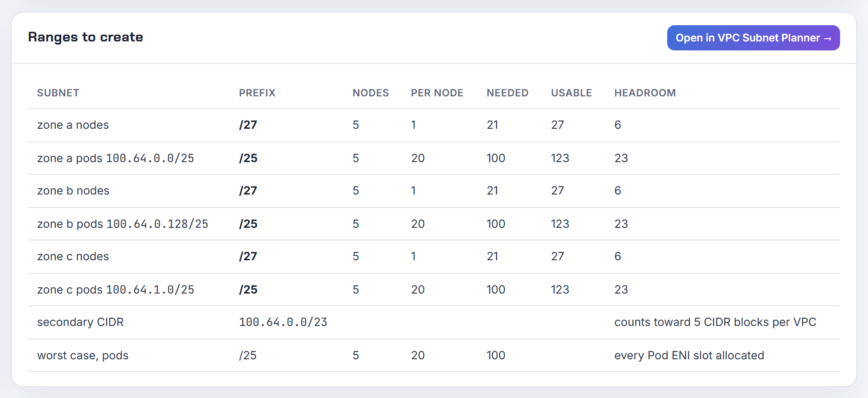Image resolution: width=868 pixels, height=398 pixels.
Task: Click per node value 1 for zone c nodes
Action: 413,256
